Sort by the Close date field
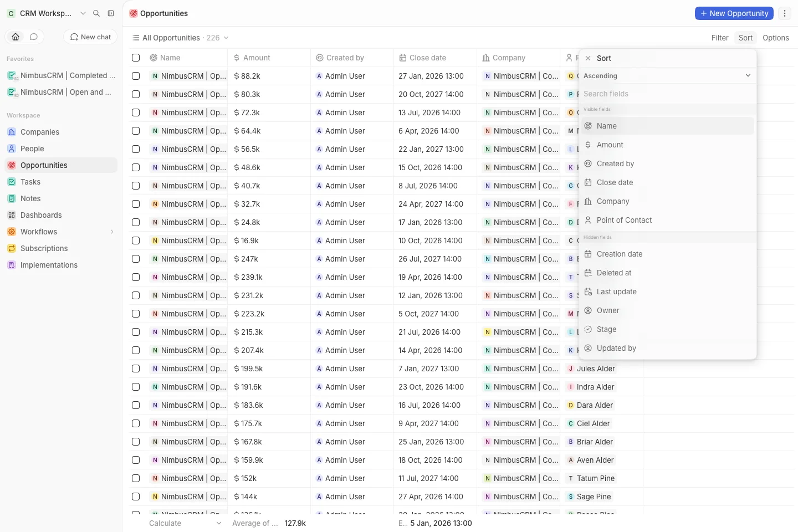The image size is (798, 532). pyautogui.click(x=667, y=182)
